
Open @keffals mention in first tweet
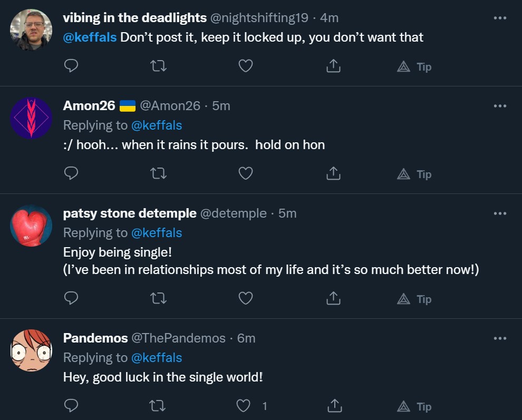point(90,37)
